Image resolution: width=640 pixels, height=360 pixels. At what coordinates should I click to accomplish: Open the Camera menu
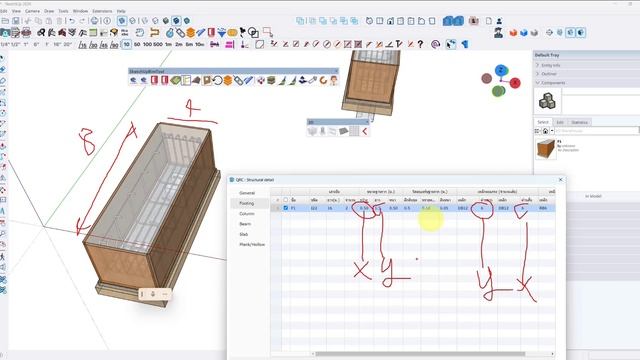33,11
